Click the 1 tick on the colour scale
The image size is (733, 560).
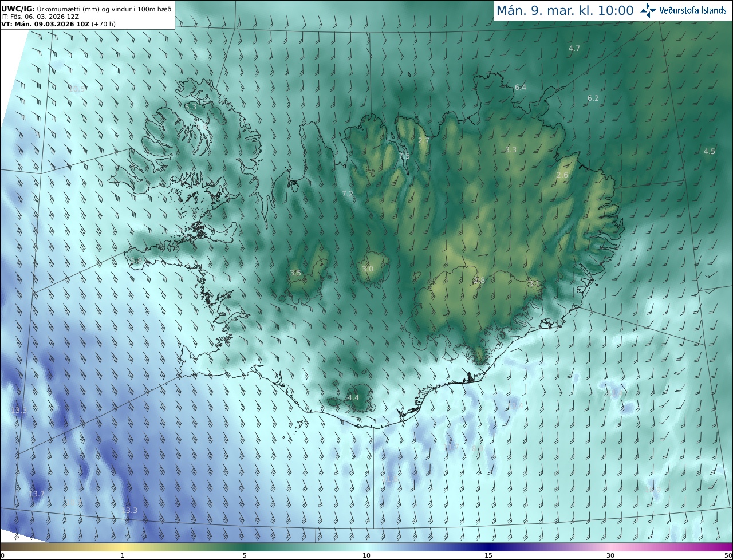[123, 556]
